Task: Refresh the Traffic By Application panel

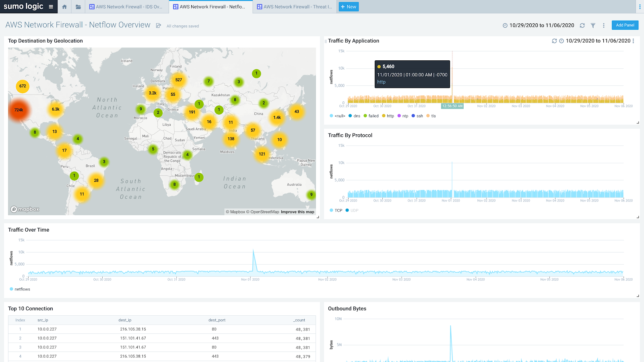Action: tap(554, 41)
